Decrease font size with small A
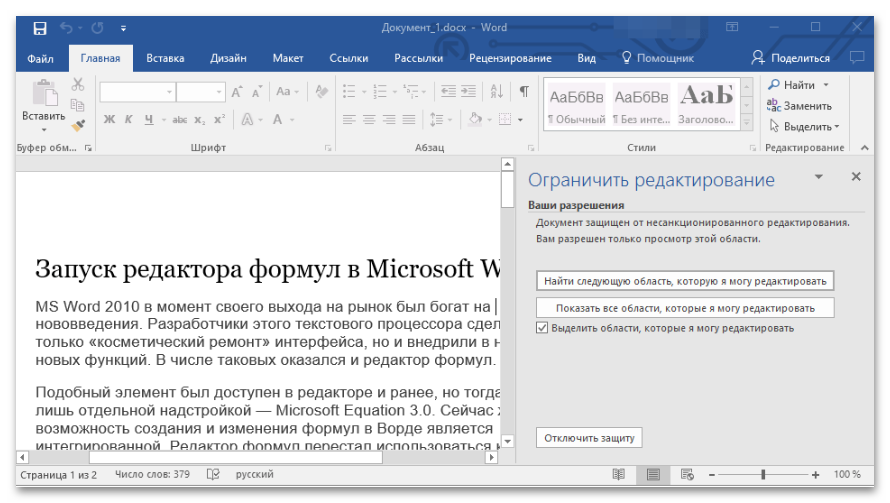The image size is (890, 503). tap(257, 92)
